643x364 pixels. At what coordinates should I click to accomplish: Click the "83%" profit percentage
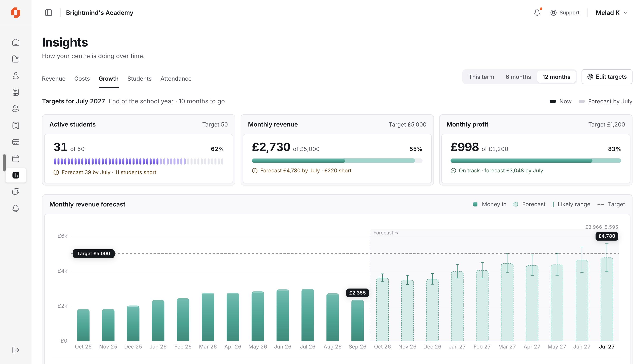(615, 149)
